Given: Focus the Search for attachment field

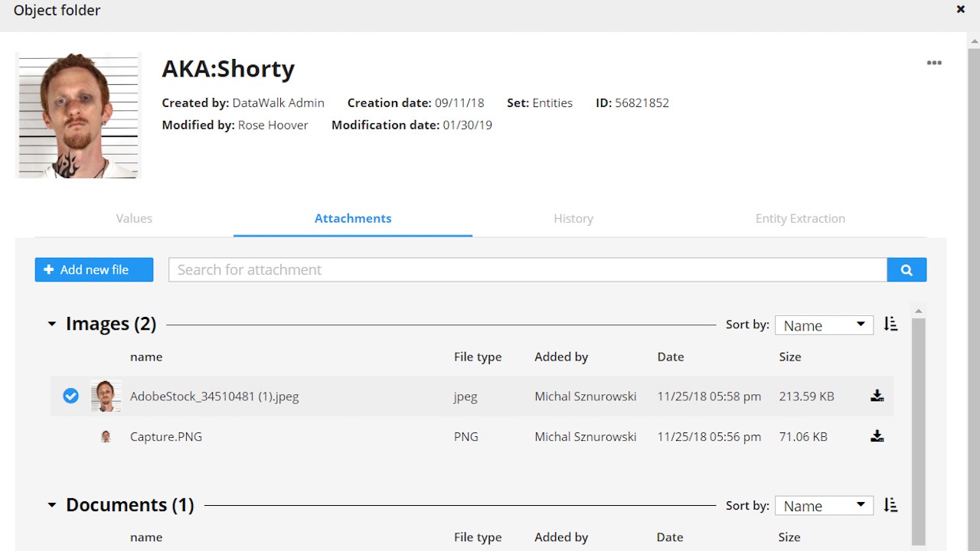Looking at the screenshot, I should click(528, 269).
